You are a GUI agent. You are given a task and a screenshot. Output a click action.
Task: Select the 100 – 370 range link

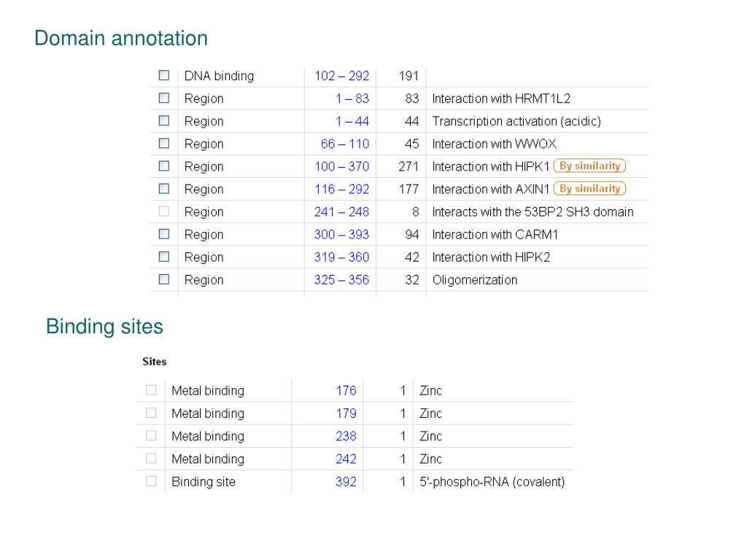341,167
